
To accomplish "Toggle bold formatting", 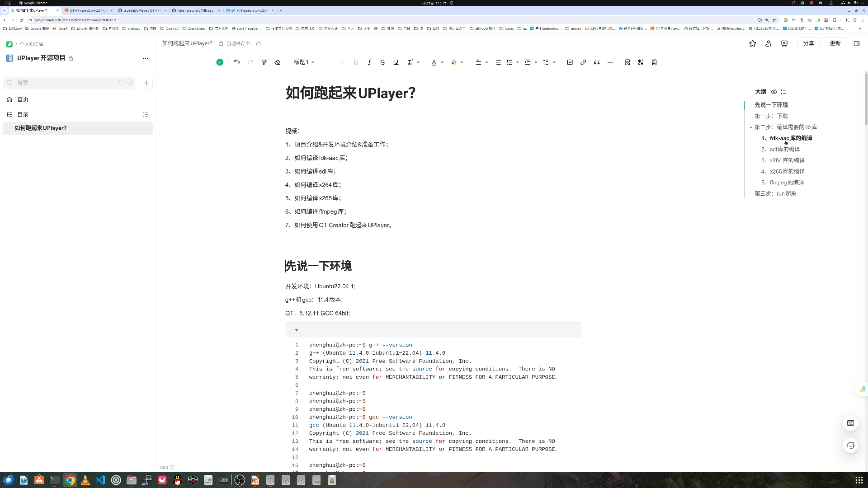I will click(x=356, y=62).
